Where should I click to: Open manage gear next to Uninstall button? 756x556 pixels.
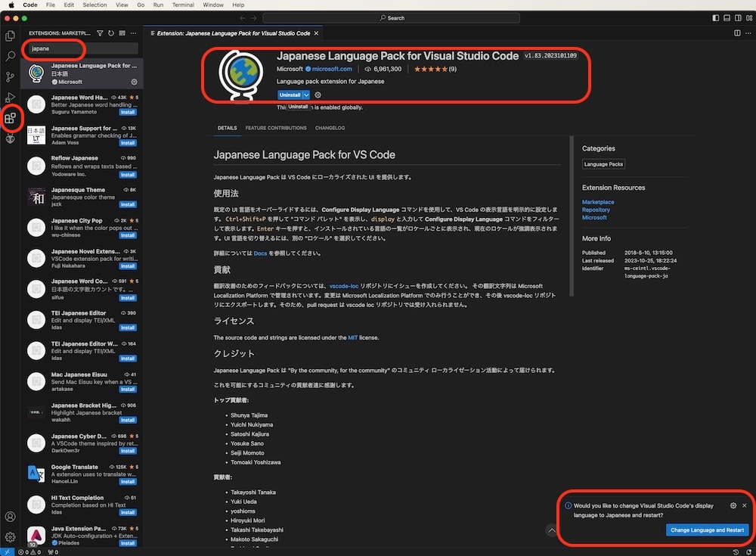[318, 95]
